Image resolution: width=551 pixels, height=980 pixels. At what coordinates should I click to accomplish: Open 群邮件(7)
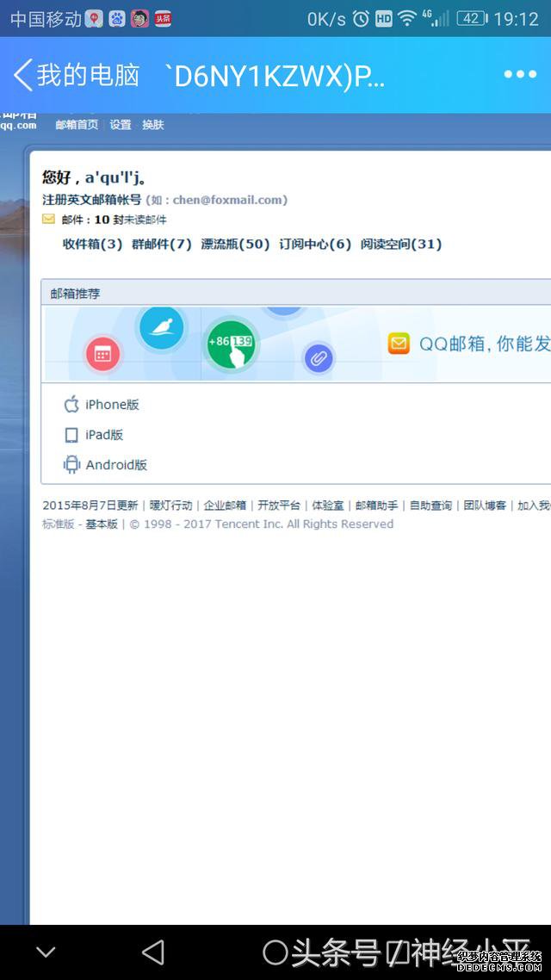pos(162,244)
